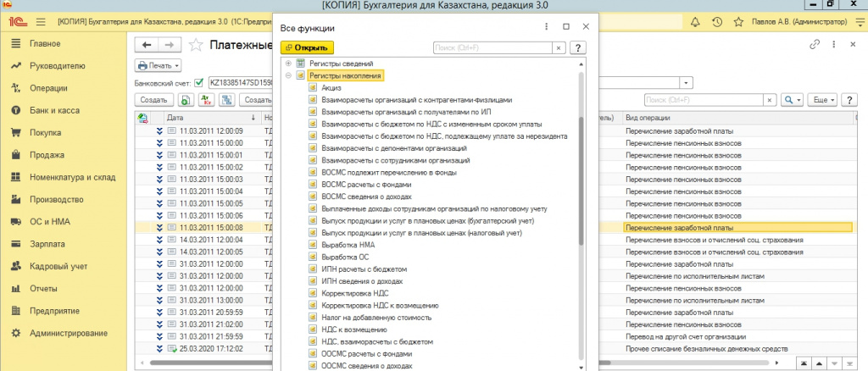Go back with the left arrow button
This screenshot has height=371, width=868.
pos(147,45)
